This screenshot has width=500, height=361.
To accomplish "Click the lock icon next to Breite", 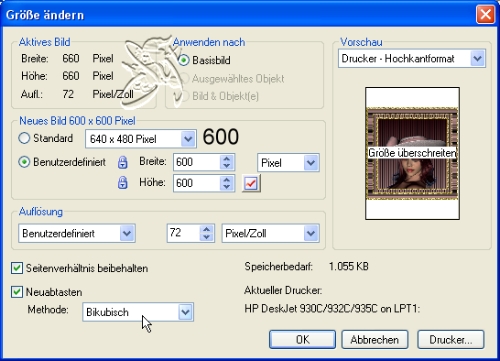I will [123, 162].
